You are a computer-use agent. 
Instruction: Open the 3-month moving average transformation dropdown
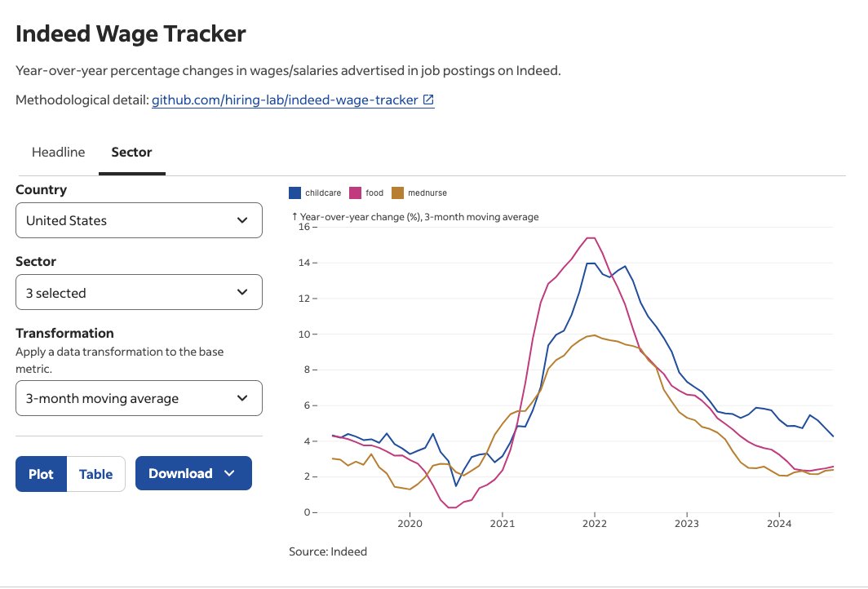pyautogui.click(x=139, y=398)
